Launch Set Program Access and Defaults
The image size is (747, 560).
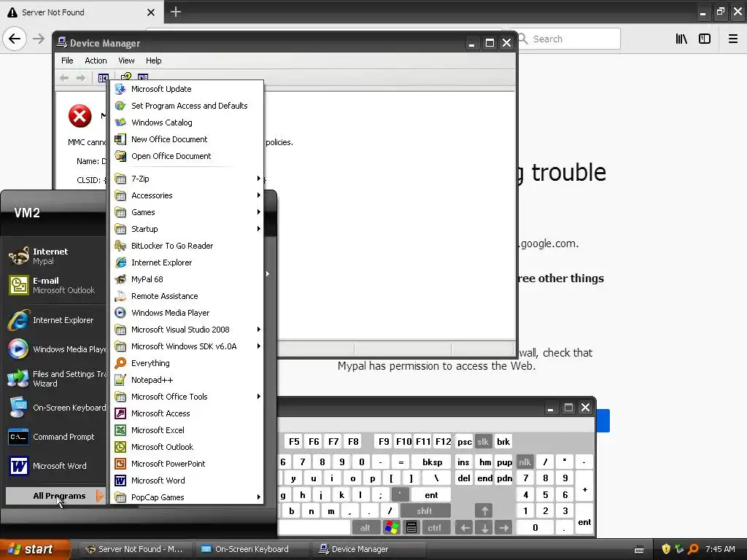click(x=187, y=106)
